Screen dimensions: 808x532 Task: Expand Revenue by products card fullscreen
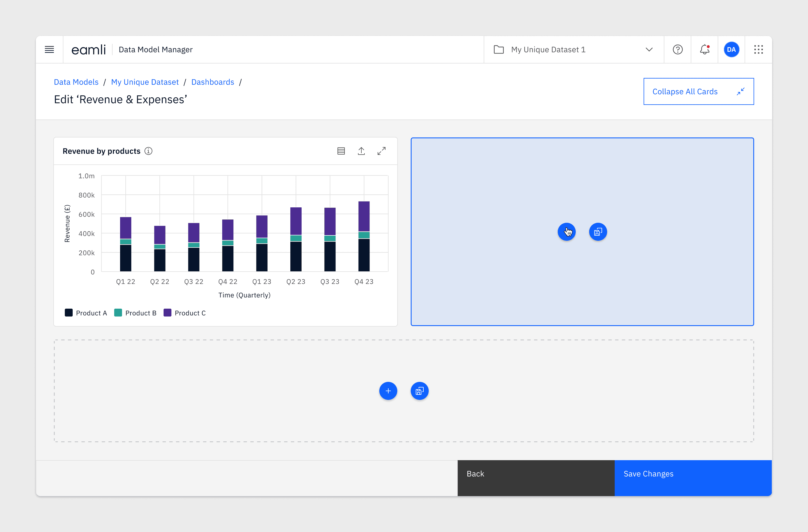(381, 151)
